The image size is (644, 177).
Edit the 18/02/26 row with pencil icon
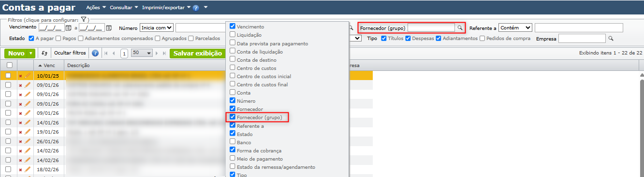point(28,169)
